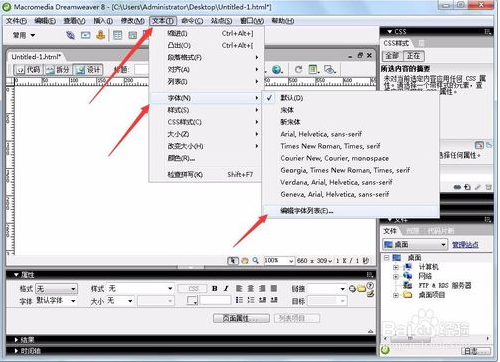
Task: Click the Hyperlink insert icon
Action: (70, 35)
